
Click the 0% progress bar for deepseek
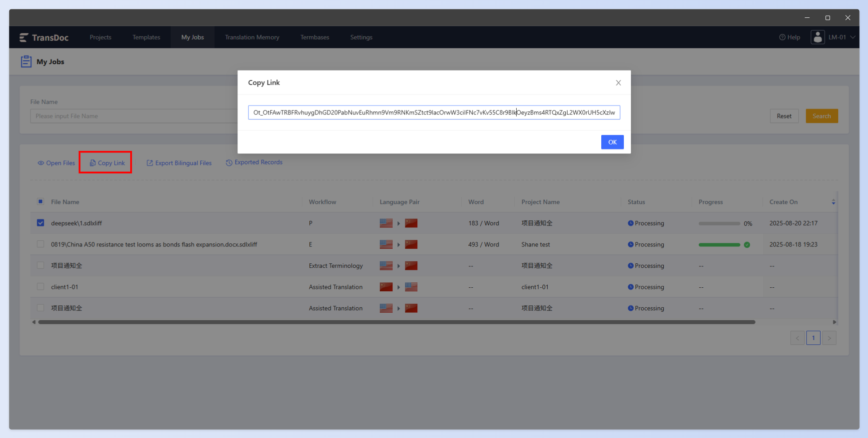[x=719, y=223]
